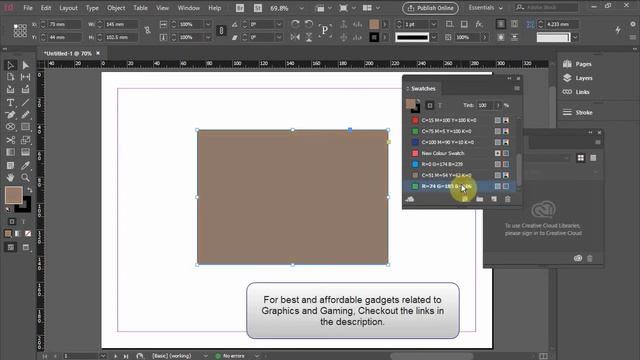Select the Gap tool
Image resolution: width=640 pixels, height=360 pixels.
(x=25, y=77)
